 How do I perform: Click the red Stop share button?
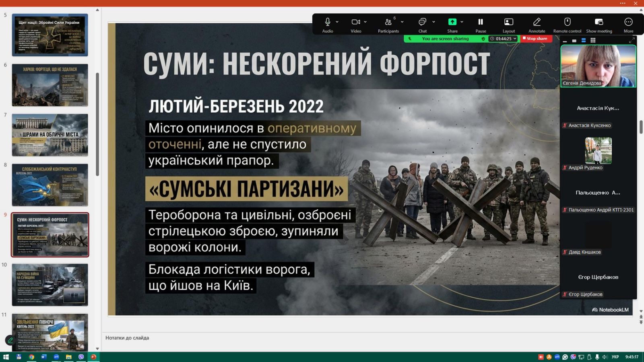click(536, 39)
